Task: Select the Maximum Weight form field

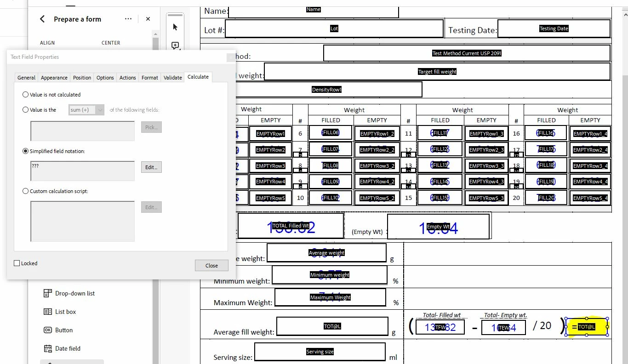Action: (x=330, y=297)
